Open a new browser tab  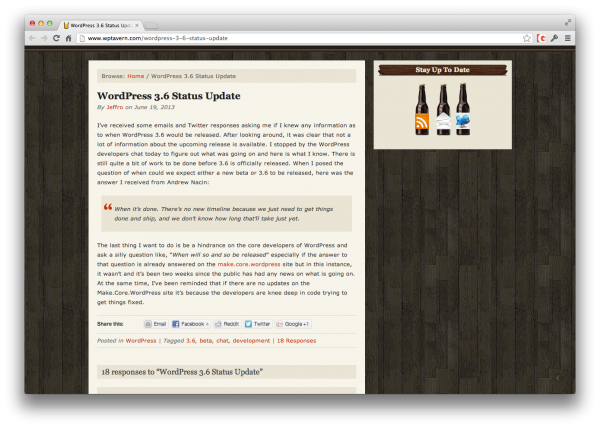(151, 26)
